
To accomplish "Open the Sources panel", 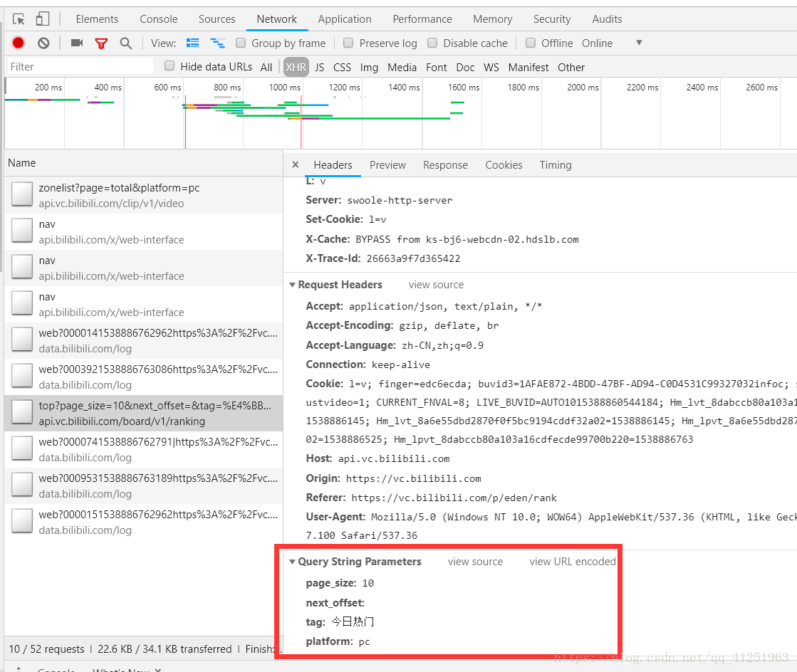I will pos(217,19).
